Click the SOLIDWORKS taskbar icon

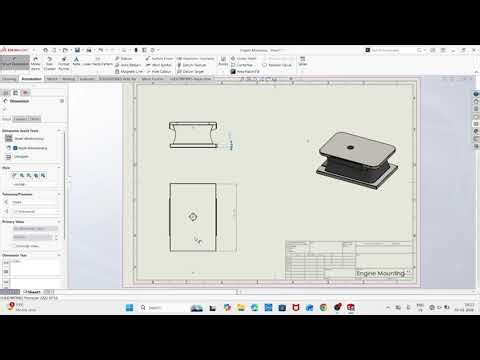click(x=351, y=308)
